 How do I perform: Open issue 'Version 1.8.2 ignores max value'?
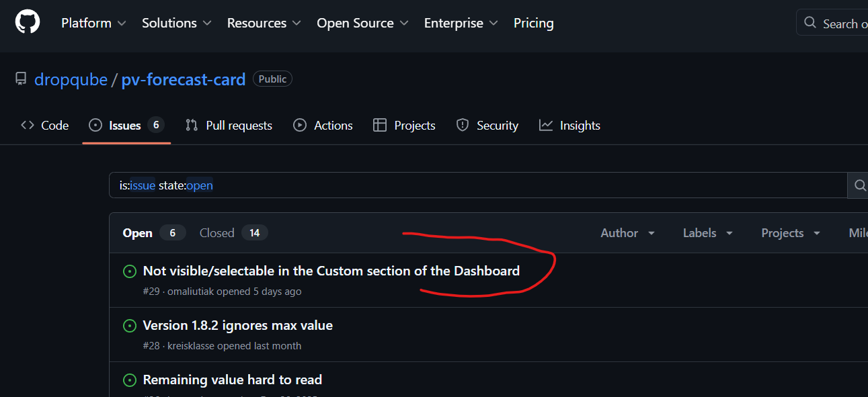click(237, 326)
